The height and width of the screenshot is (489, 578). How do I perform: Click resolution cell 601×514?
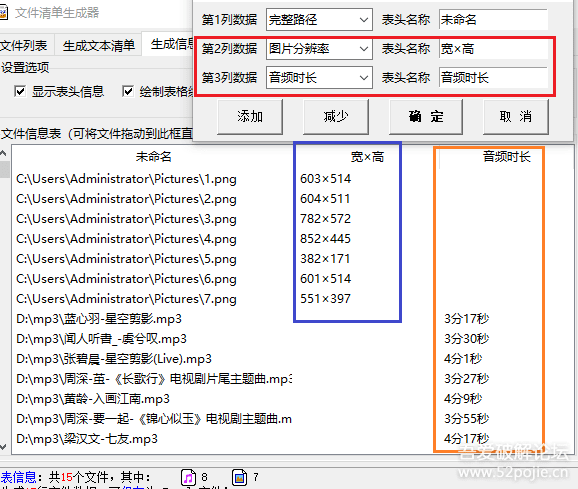(x=325, y=279)
